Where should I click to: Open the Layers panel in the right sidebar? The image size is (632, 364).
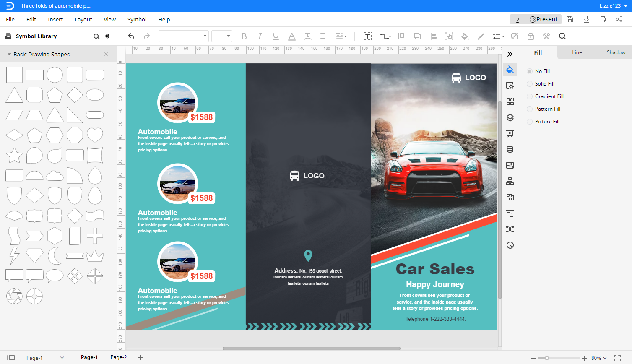510,118
